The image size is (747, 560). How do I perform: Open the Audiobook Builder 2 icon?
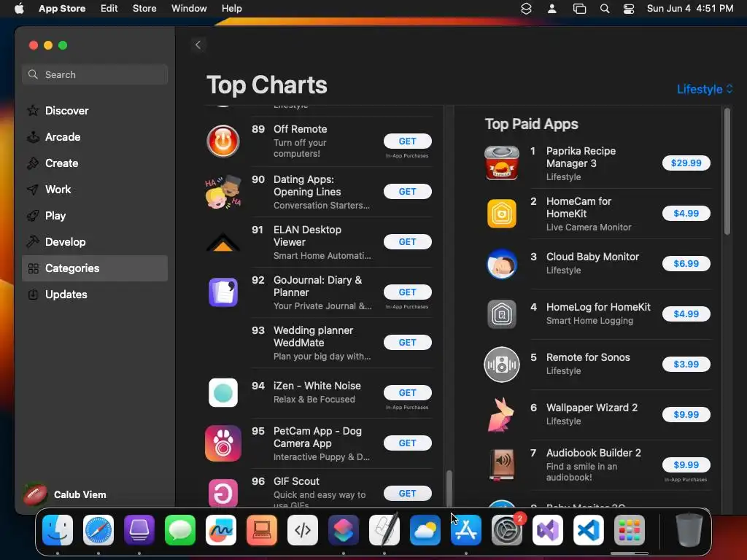click(x=502, y=465)
